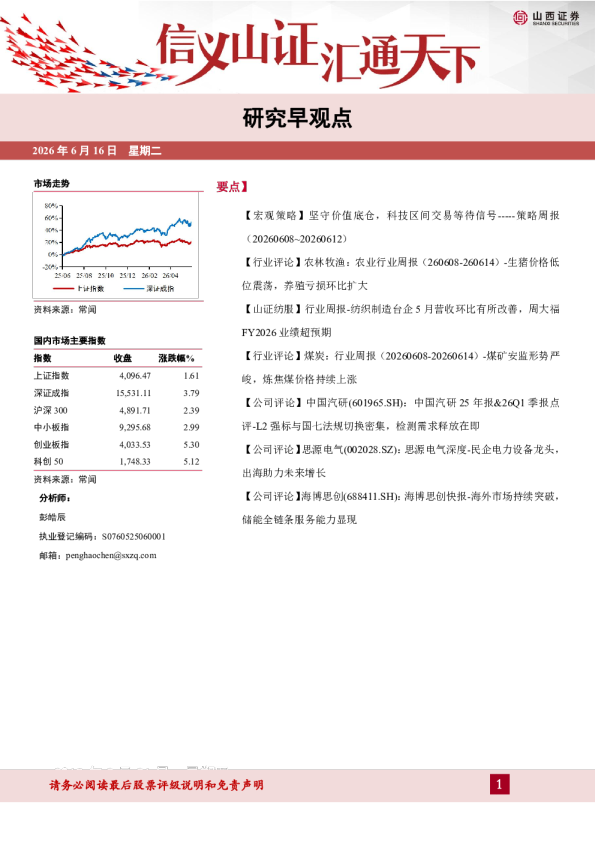Click the 山西证券 logo icon

coord(520,18)
